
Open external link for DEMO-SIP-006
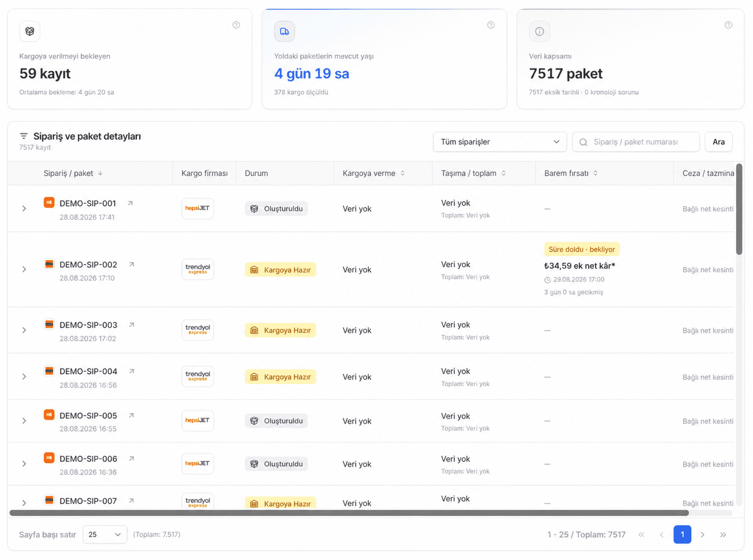point(132,459)
